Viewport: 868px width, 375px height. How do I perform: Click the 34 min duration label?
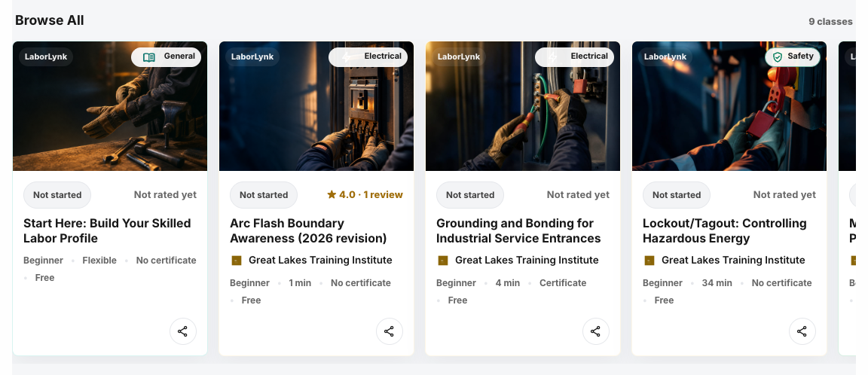tap(717, 283)
